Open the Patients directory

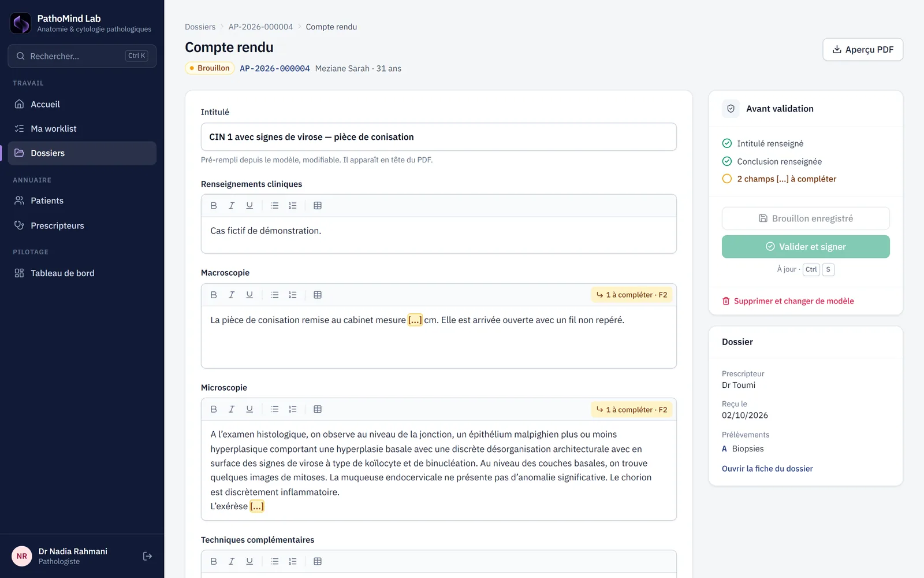[82, 201]
